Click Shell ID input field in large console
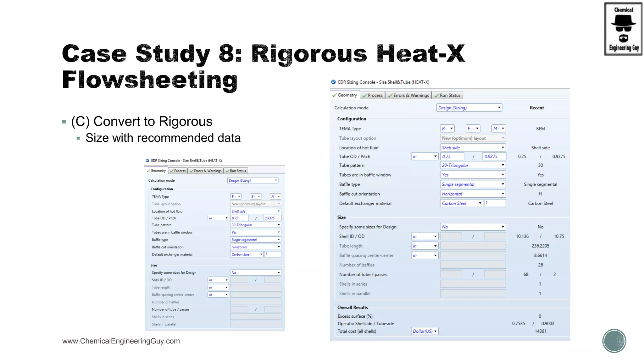 (451, 236)
